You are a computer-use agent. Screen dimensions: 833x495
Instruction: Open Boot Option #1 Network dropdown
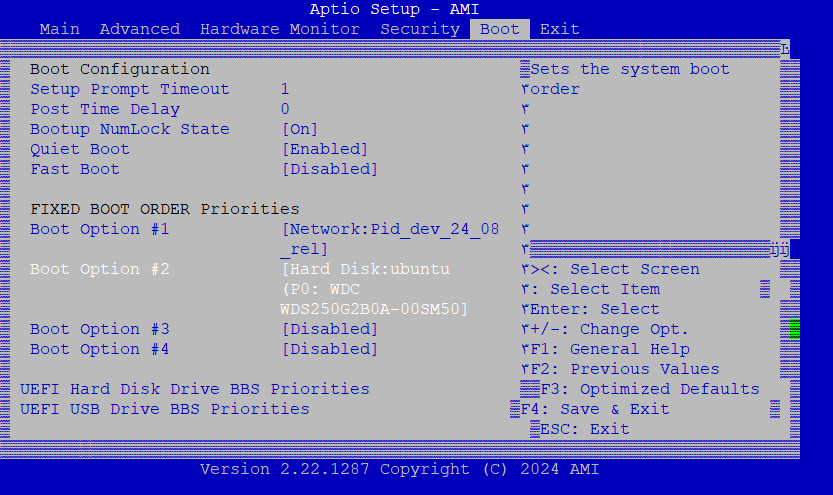390,229
